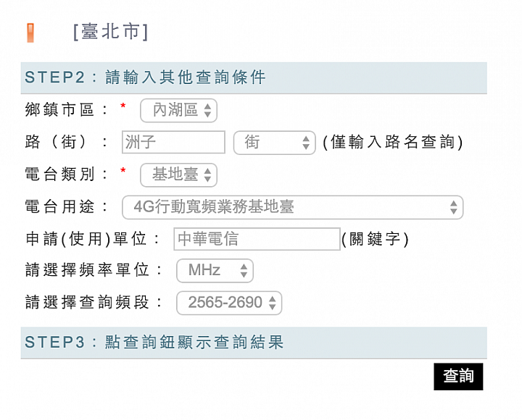
Task: Click the 路(街) text field containing 洲子
Action: point(173,143)
